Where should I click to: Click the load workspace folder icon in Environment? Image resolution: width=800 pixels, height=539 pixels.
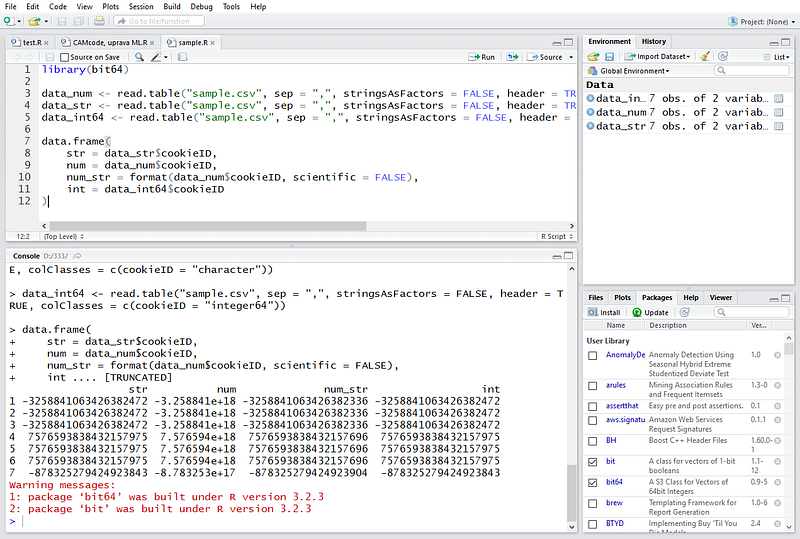593,57
